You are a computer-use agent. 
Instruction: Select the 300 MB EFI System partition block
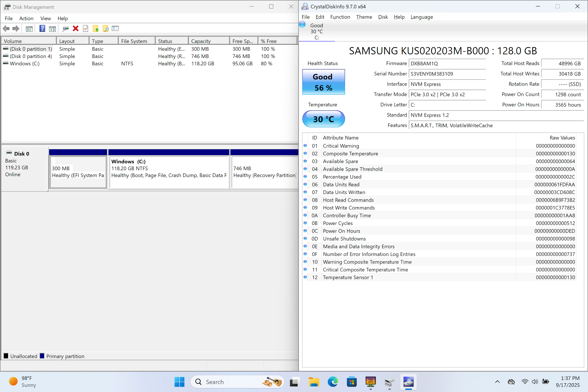click(x=78, y=172)
